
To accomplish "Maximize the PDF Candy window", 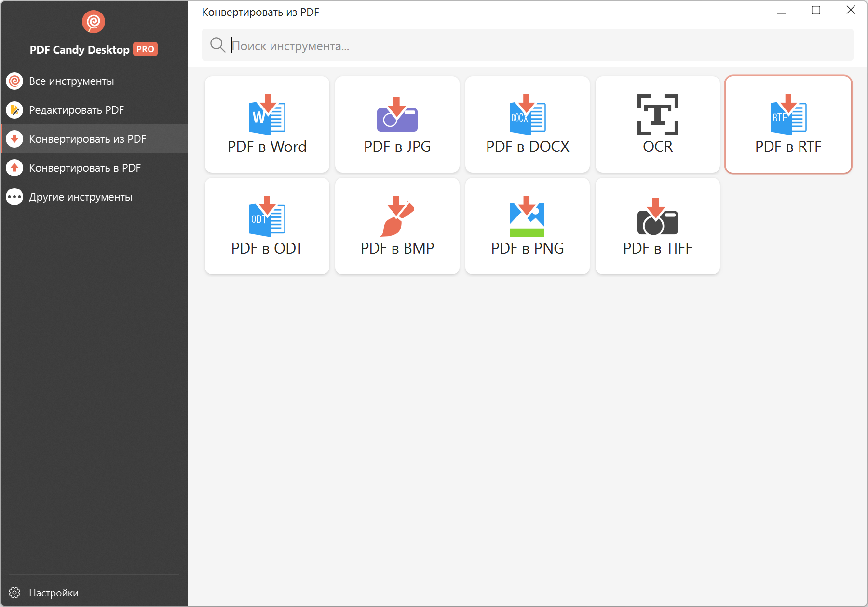I will click(816, 11).
